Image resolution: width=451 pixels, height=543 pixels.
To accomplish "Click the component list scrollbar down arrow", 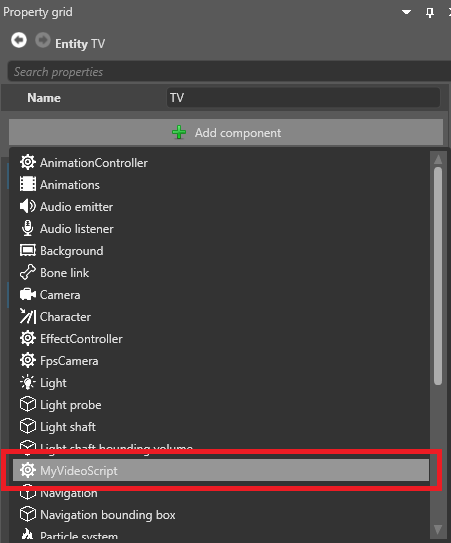I will click(x=438, y=530).
